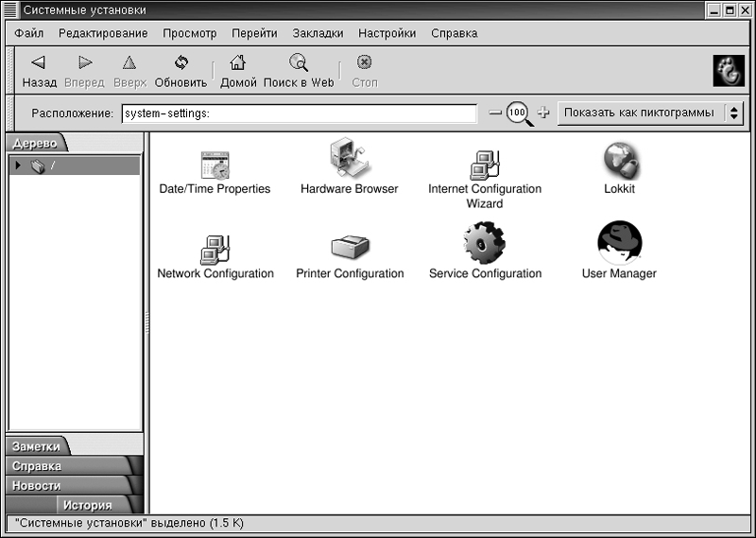Expand the root tree node arrow
Image resolution: width=756 pixels, height=538 pixels.
point(19,166)
